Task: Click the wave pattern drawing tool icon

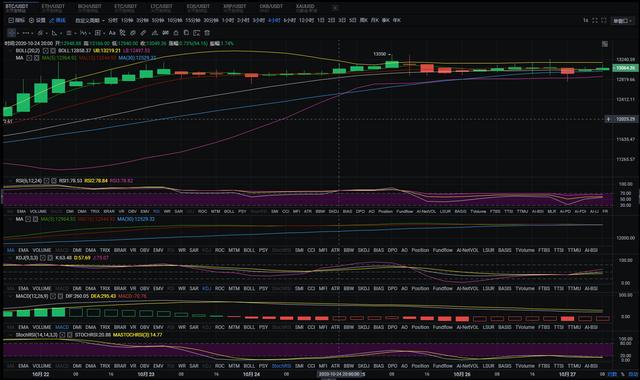Action: coord(83,33)
